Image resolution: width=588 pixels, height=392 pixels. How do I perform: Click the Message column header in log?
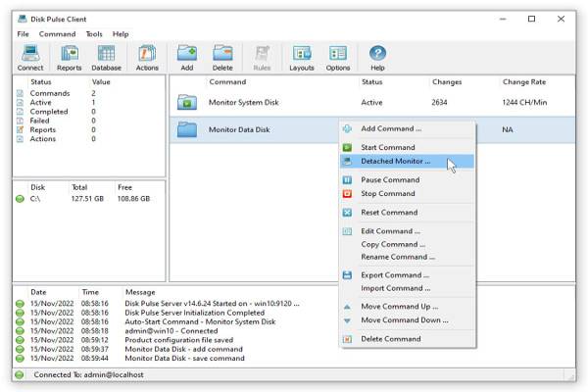point(141,292)
